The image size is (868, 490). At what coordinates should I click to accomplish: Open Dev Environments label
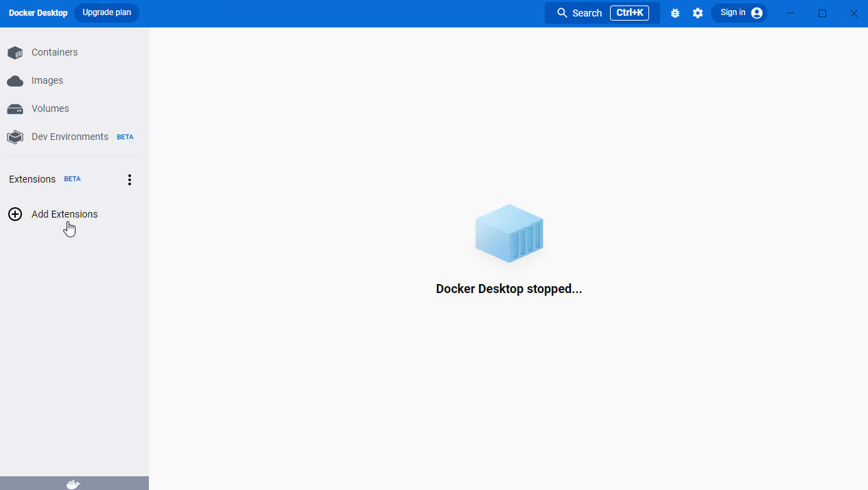point(70,137)
